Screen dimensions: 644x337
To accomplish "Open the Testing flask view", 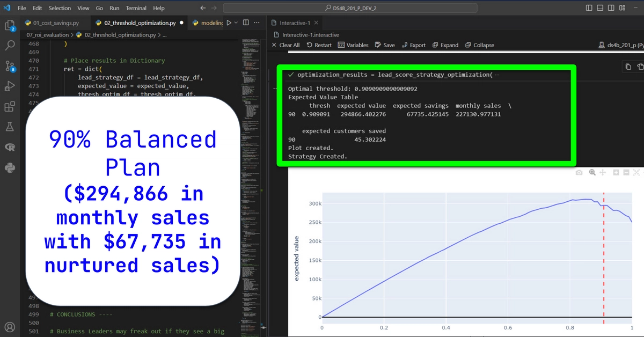I will pos(10,127).
